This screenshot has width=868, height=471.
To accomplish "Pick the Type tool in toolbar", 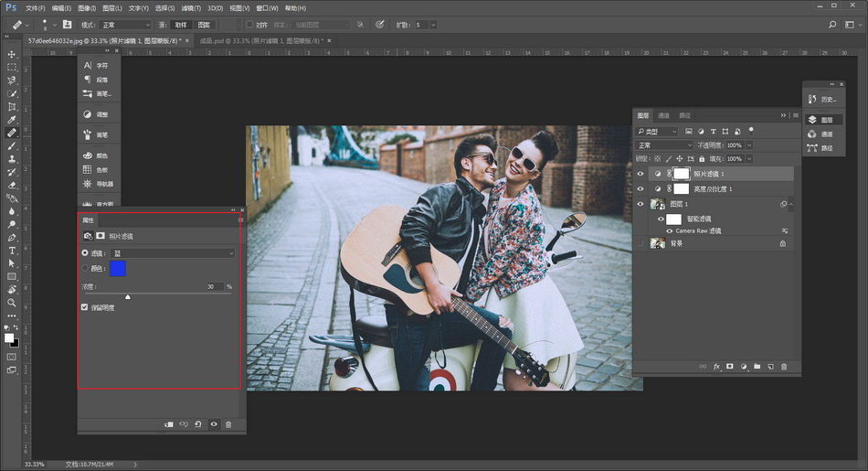I will tap(12, 250).
